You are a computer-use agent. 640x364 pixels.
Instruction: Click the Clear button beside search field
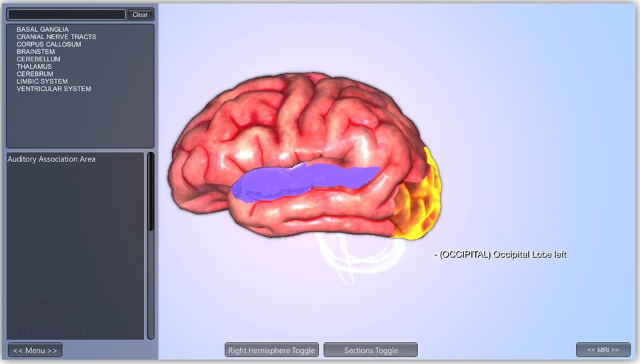pos(140,15)
